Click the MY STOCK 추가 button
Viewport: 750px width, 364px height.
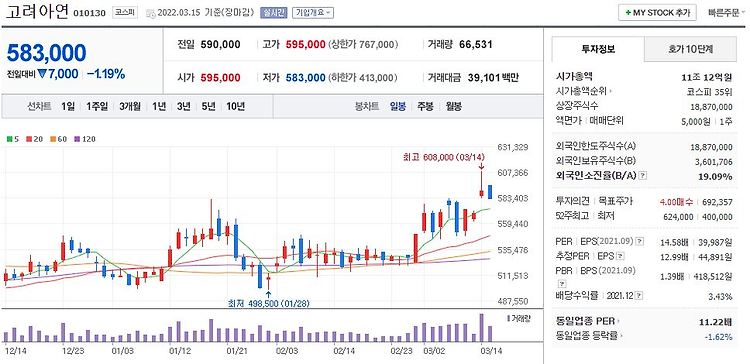657,13
